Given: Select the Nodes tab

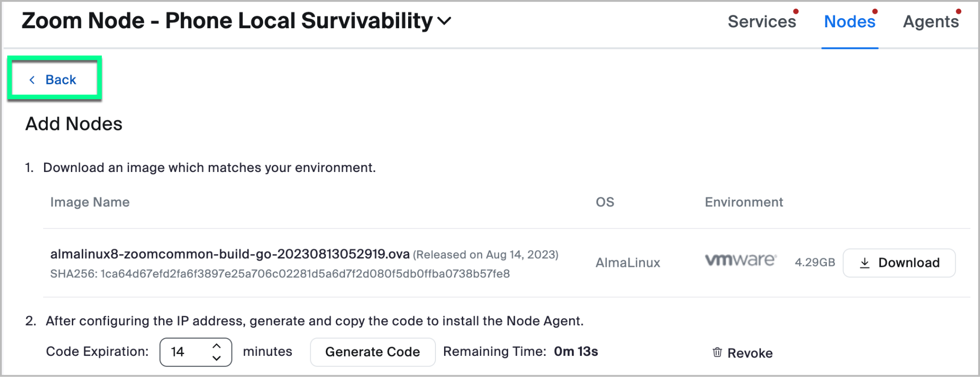Looking at the screenshot, I should pyautogui.click(x=849, y=22).
